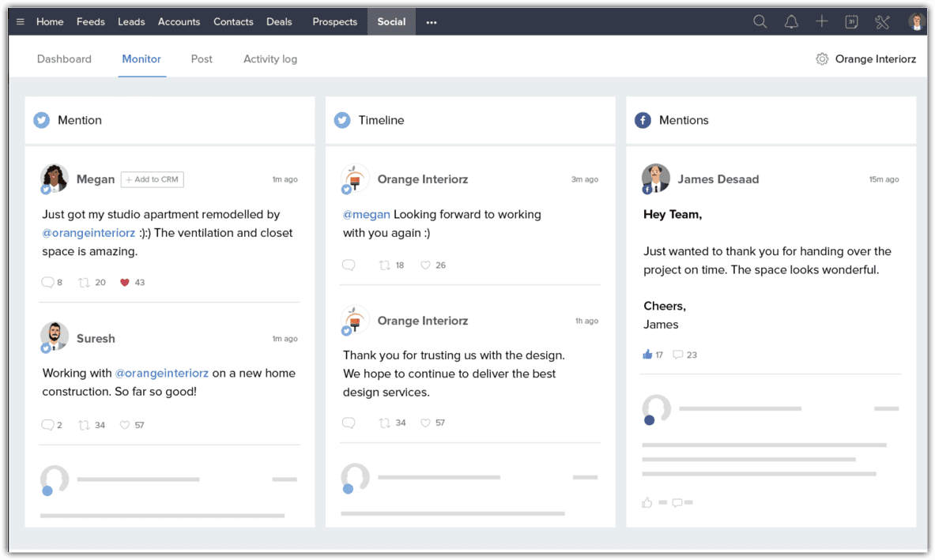Open the setup tools icon
935x560 pixels.
click(882, 22)
